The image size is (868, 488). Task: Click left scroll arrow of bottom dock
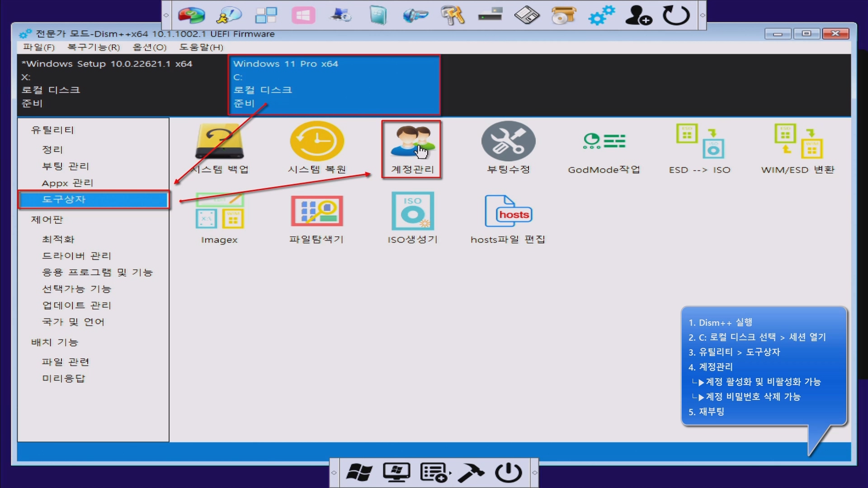coord(334,473)
